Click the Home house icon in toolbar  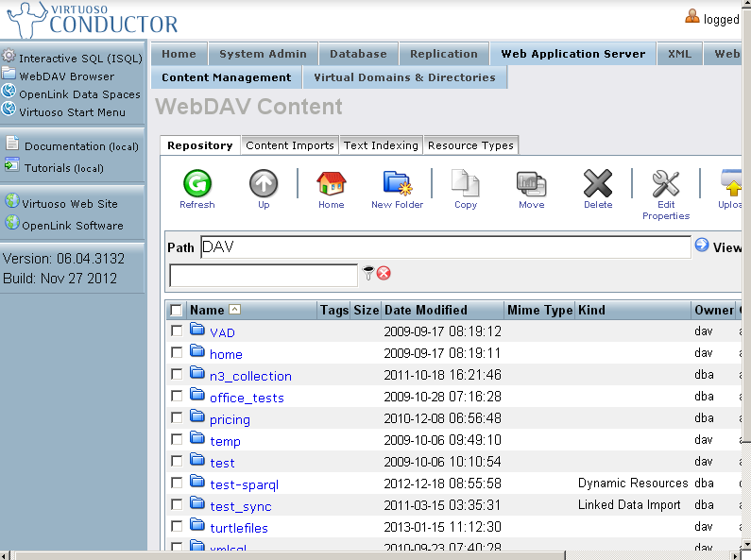pos(331,183)
